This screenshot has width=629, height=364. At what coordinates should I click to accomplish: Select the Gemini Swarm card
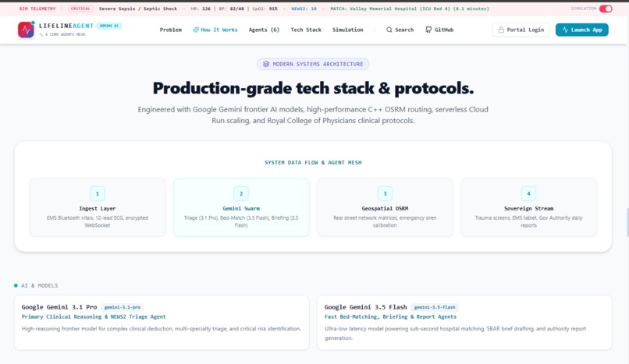point(241,207)
